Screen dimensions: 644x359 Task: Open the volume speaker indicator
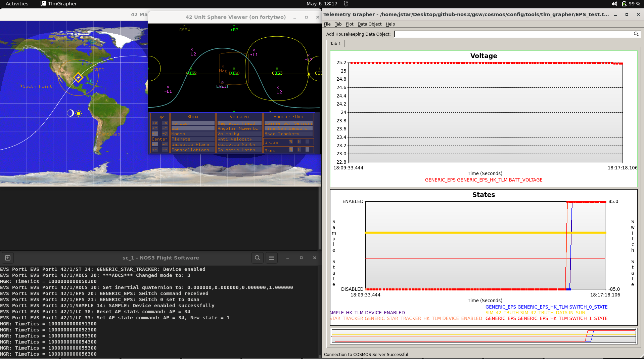[x=614, y=4]
